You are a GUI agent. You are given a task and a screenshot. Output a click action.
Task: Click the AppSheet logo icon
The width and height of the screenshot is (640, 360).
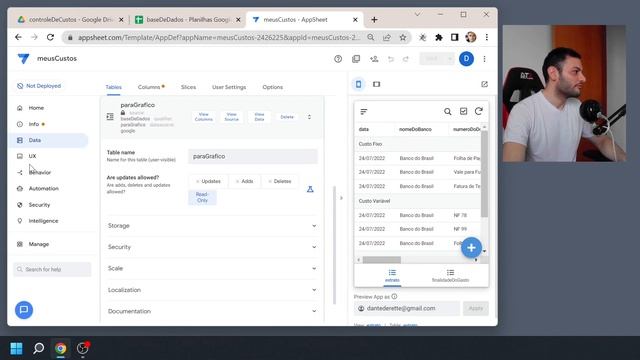point(24,59)
